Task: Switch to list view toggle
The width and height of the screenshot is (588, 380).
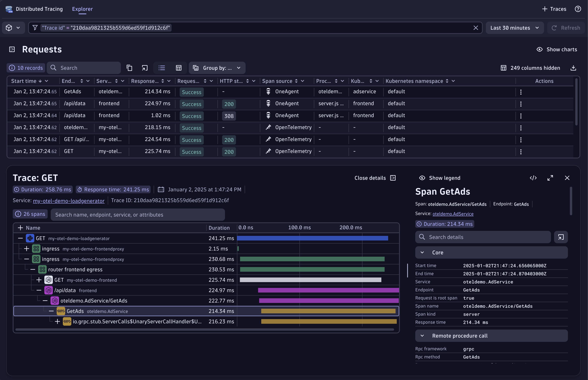Action: 162,68
